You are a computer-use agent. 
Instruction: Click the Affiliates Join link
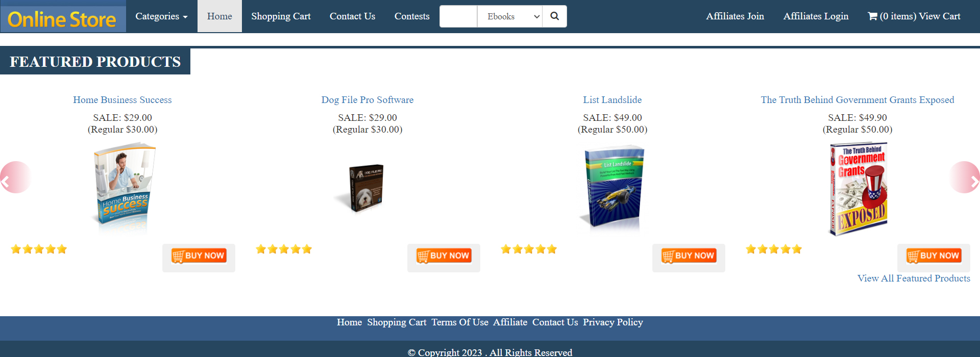click(735, 16)
